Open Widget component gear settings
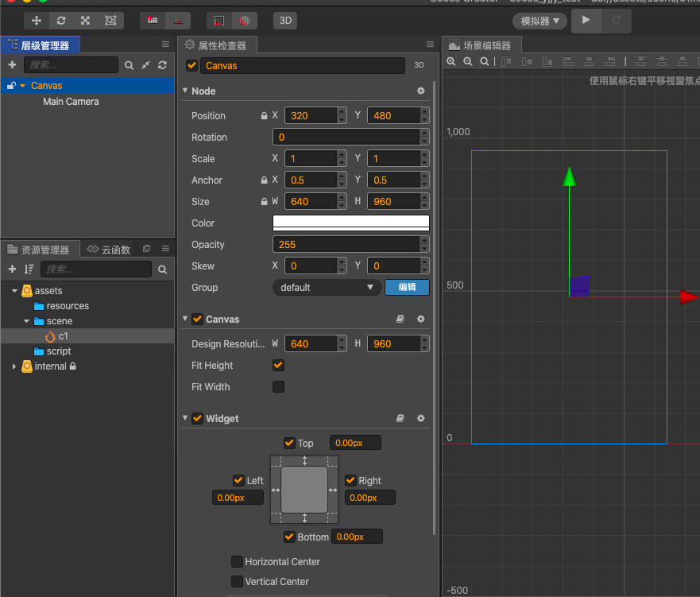The image size is (700, 597). pyautogui.click(x=420, y=418)
